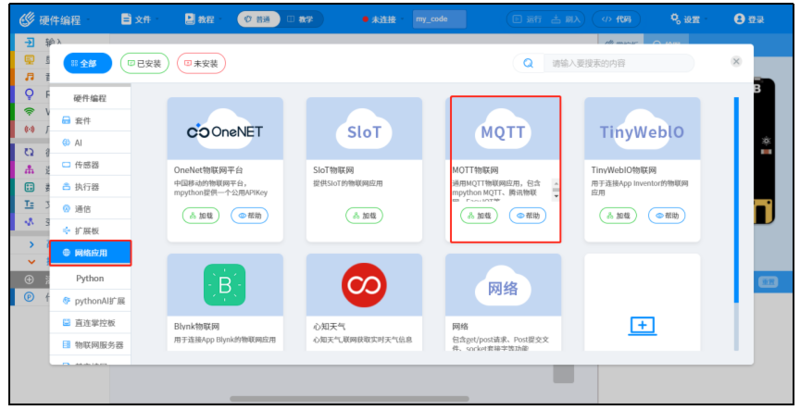
Task: Open the 未连接 connection dropdown
Action: click(x=382, y=19)
